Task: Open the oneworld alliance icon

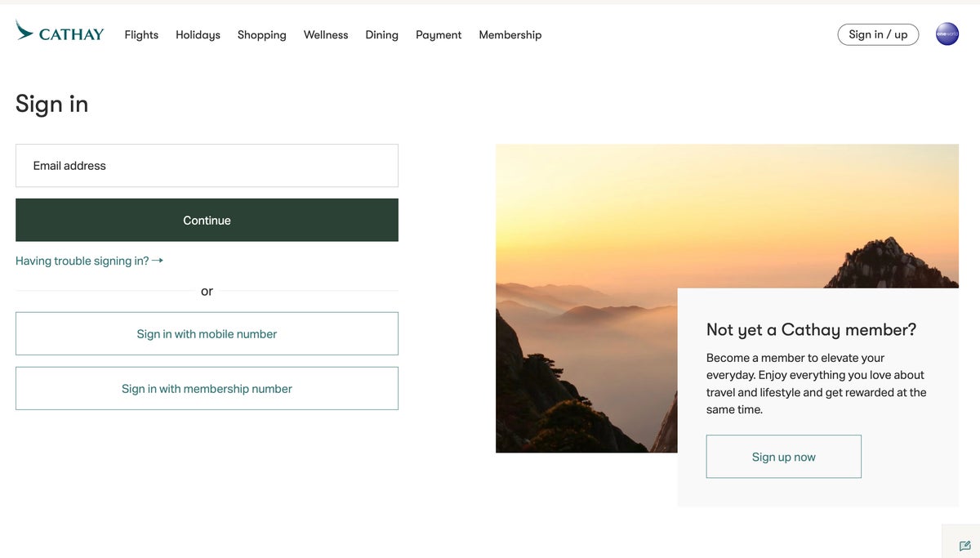Action: point(947,34)
